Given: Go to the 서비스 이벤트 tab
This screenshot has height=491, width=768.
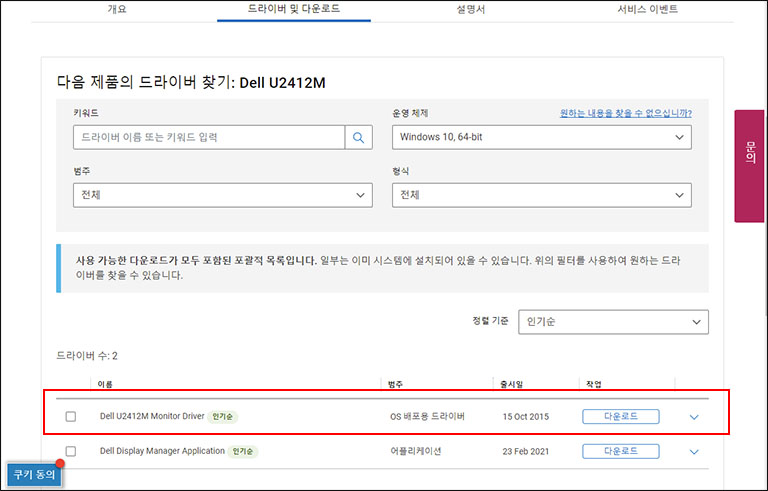Looking at the screenshot, I should click(x=648, y=9).
